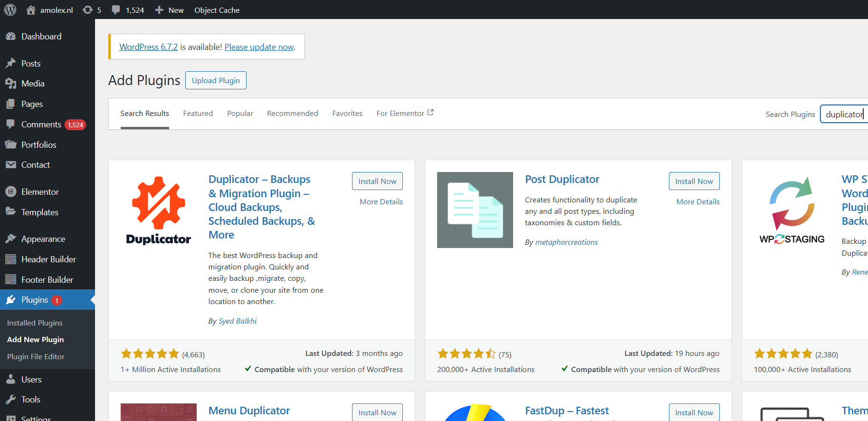The width and height of the screenshot is (868, 421).
Task: Click the Contact envelope icon
Action: 10,165
